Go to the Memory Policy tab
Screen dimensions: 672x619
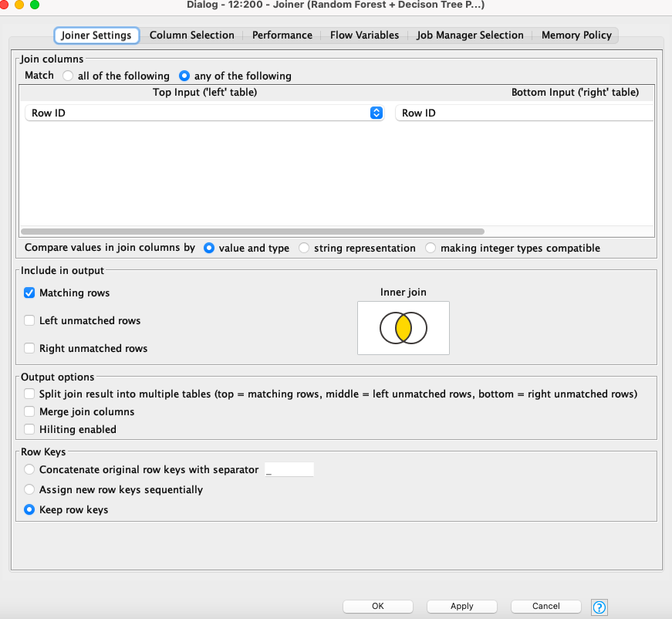[576, 35]
